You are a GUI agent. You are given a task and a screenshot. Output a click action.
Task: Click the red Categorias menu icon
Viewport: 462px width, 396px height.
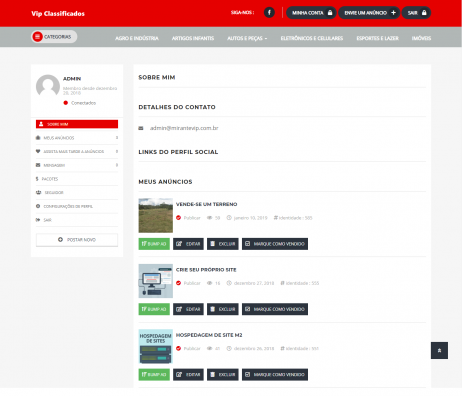pos(37,37)
